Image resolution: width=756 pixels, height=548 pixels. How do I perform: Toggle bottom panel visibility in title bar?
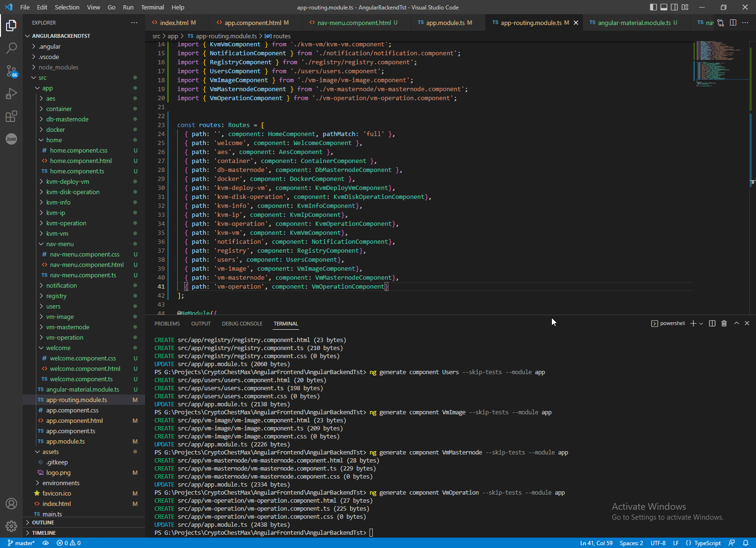click(664, 7)
